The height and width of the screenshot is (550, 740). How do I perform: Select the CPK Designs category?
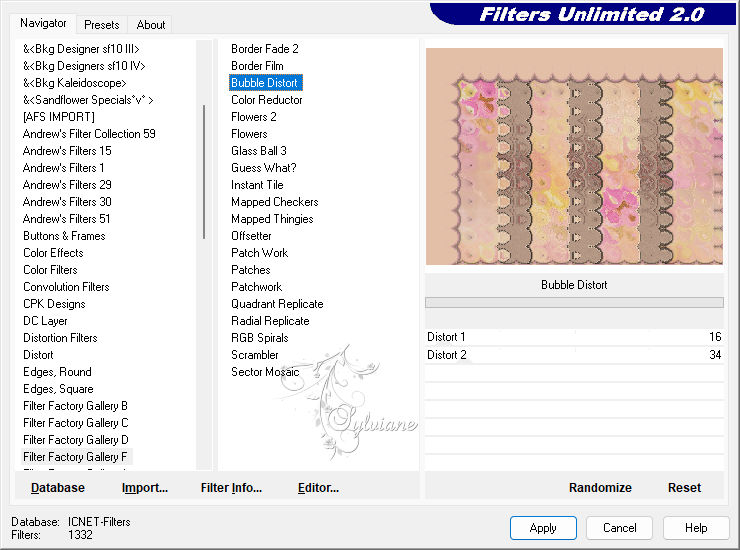(x=54, y=304)
